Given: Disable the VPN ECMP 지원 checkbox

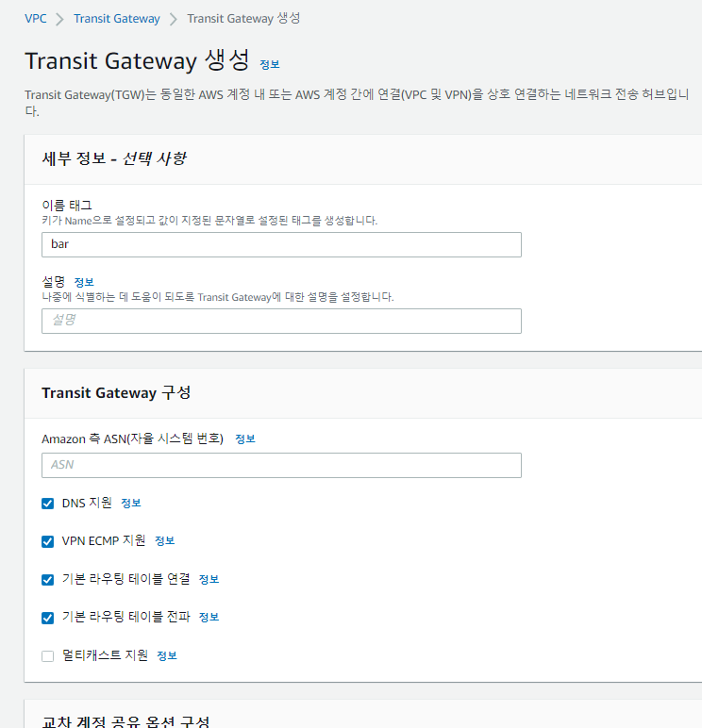Looking at the screenshot, I should pyautogui.click(x=48, y=541).
